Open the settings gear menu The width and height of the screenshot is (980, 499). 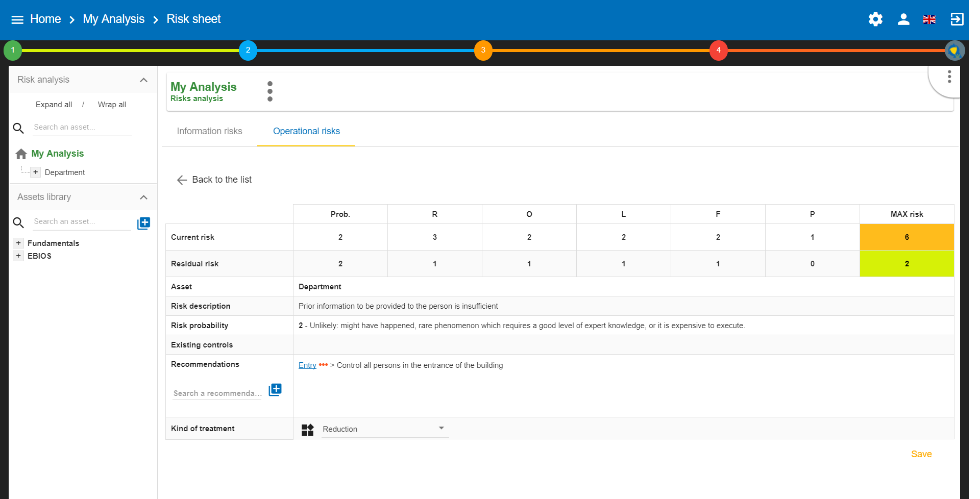click(x=875, y=19)
